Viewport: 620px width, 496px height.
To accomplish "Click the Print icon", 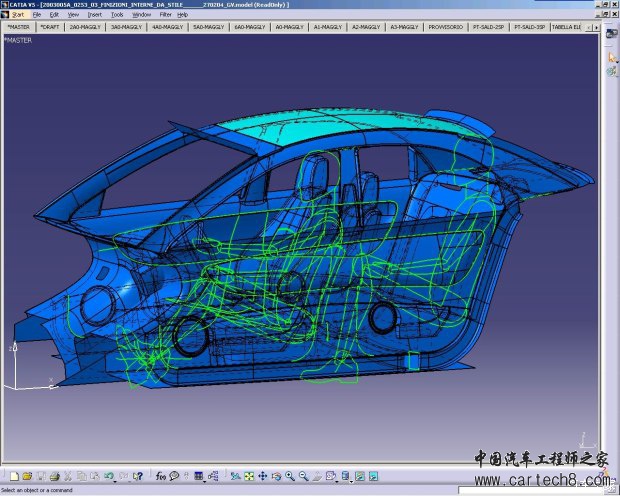I will 54,475.
